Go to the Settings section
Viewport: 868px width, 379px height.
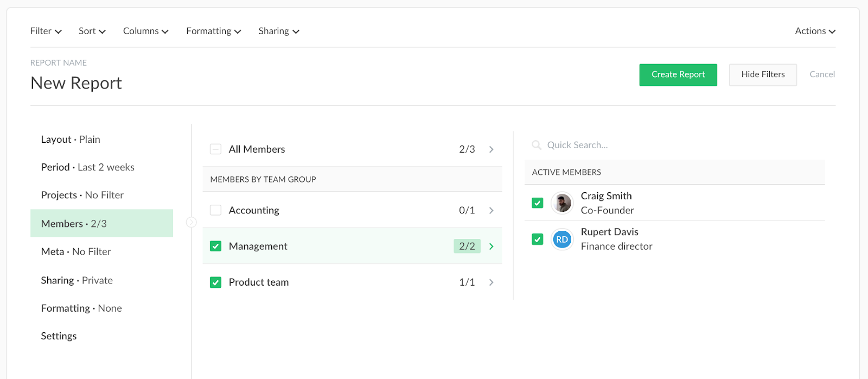pyautogui.click(x=59, y=336)
